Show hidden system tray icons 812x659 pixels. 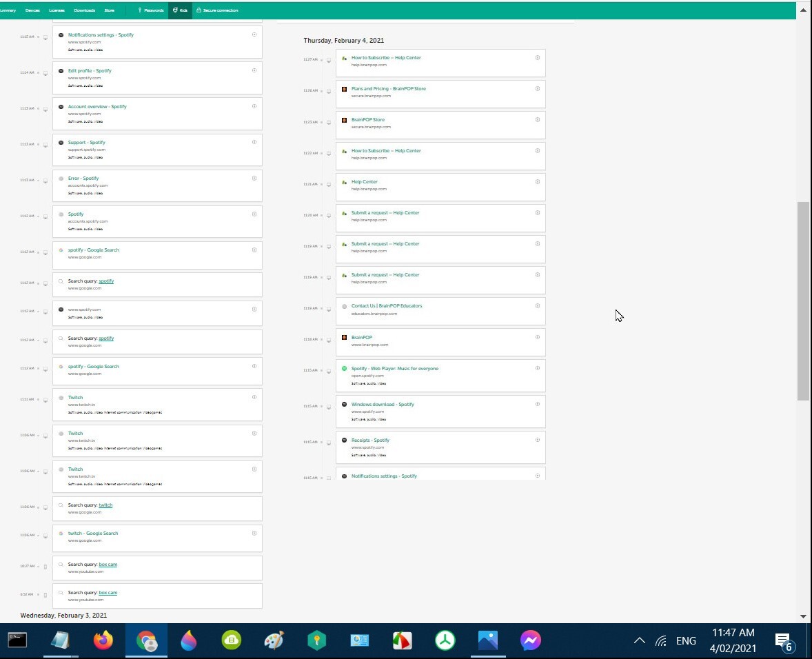(640, 641)
